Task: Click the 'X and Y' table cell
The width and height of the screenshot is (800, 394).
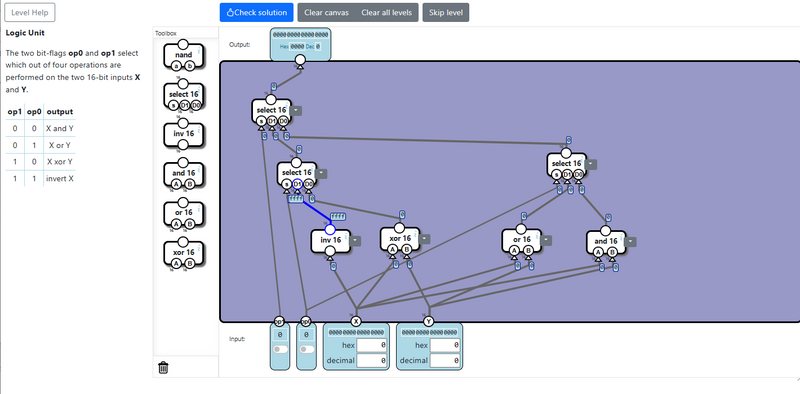Action: pos(60,129)
